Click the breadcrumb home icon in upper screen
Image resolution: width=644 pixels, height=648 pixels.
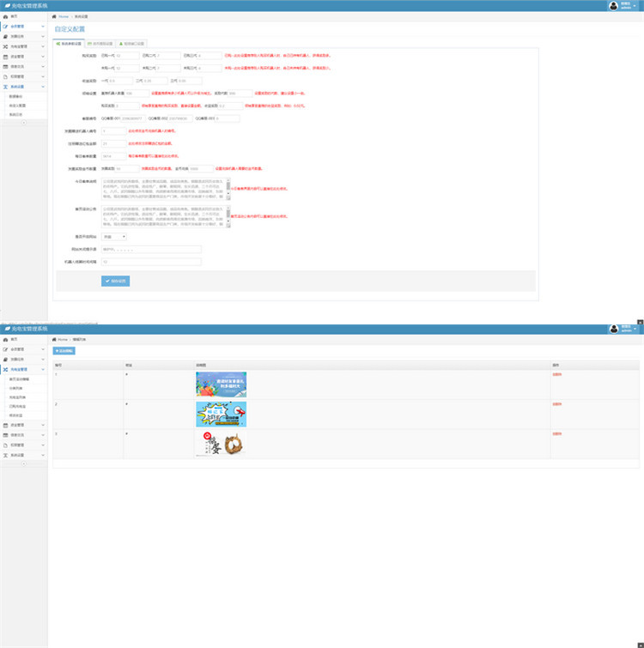coord(54,16)
